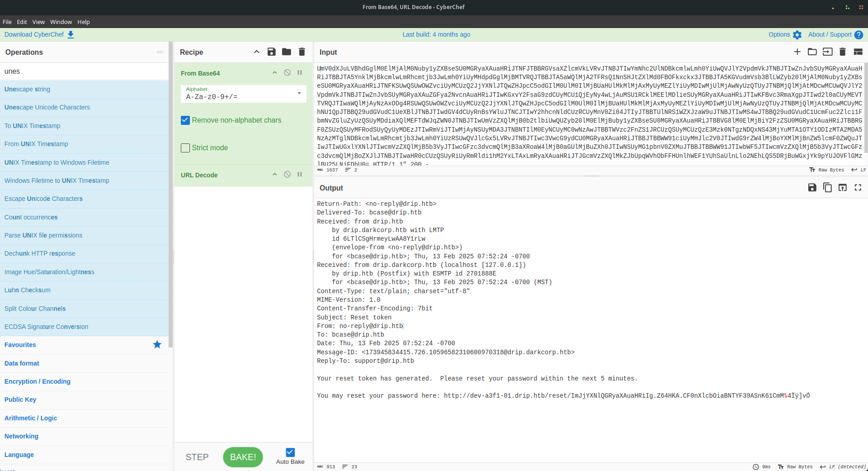This screenshot has height=471, width=868.
Task: Click the Download CyberChef link
Action: [34, 34]
